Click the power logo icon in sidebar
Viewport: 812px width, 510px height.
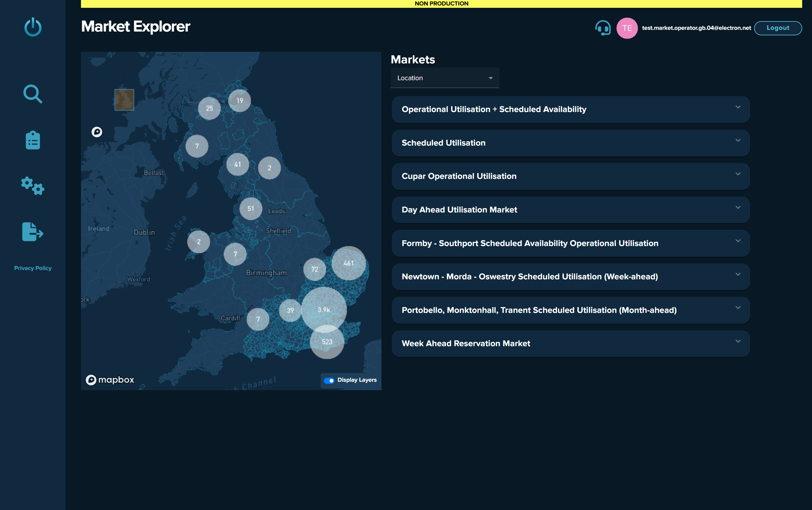click(33, 27)
